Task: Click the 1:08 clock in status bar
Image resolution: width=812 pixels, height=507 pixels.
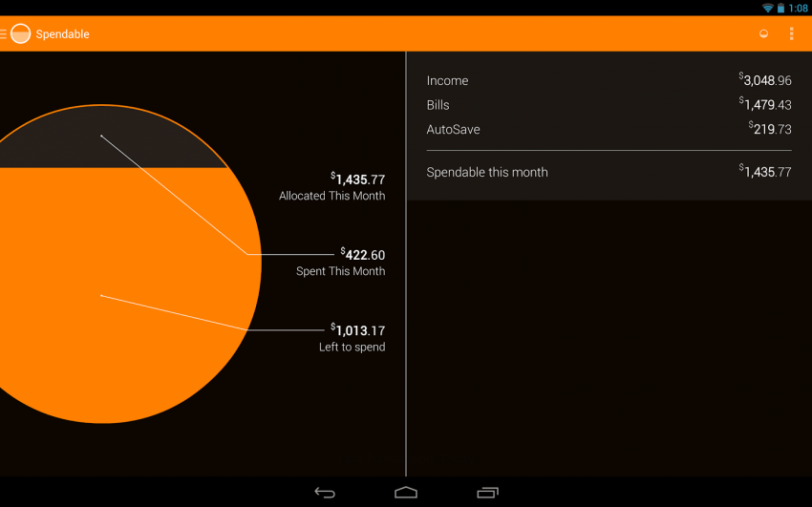Action: click(x=798, y=8)
